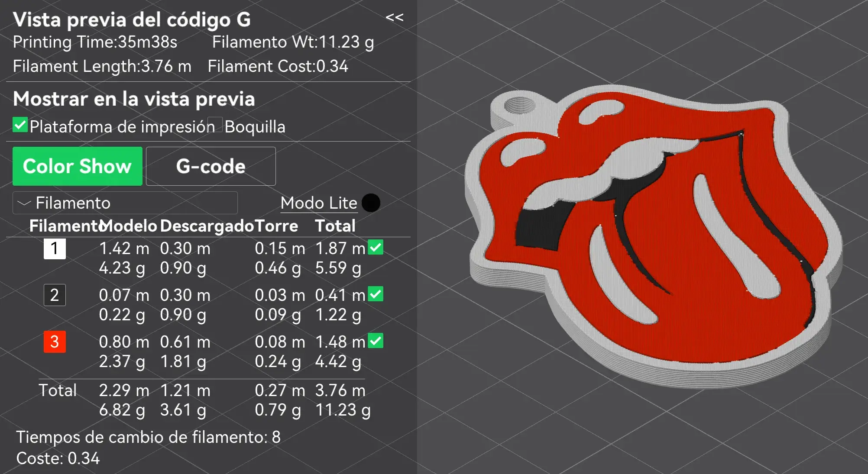Click the Modo Lite link

[319, 203]
